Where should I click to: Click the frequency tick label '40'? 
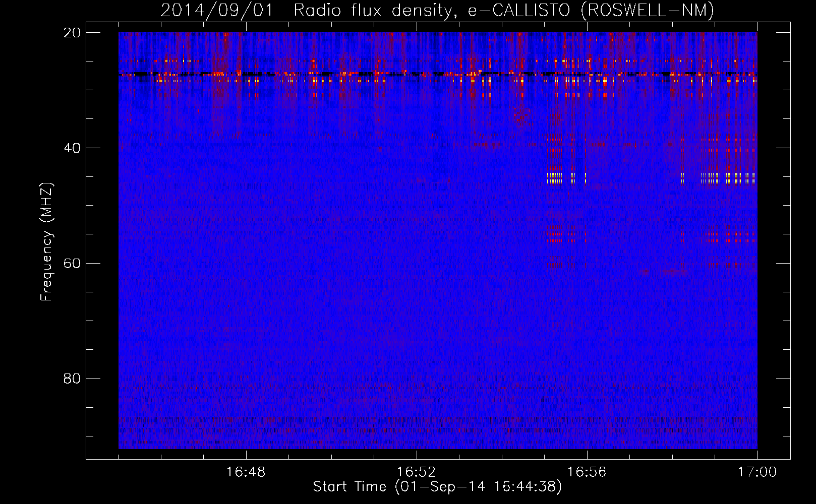point(72,148)
